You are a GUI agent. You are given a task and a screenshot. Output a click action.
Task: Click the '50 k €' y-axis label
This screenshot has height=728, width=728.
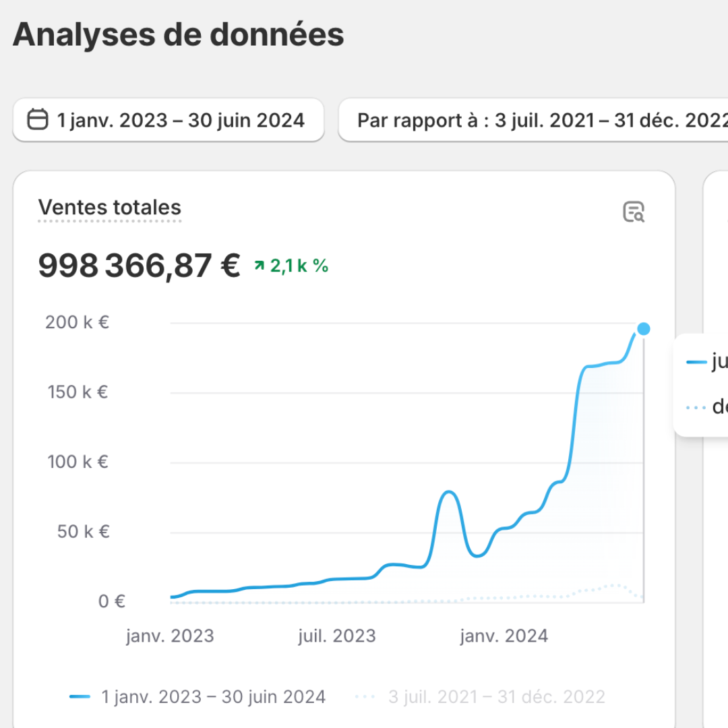tap(84, 531)
